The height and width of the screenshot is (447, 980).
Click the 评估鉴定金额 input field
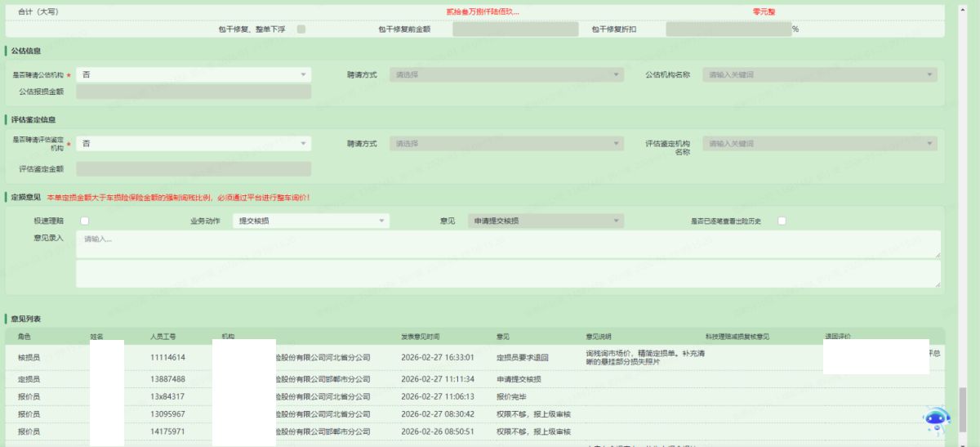(x=194, y=169)
